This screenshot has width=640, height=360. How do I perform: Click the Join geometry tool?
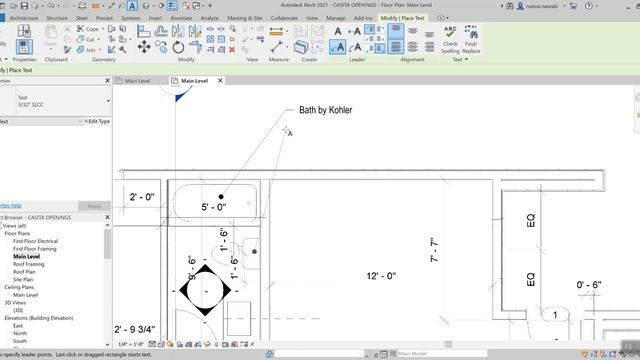86,50
